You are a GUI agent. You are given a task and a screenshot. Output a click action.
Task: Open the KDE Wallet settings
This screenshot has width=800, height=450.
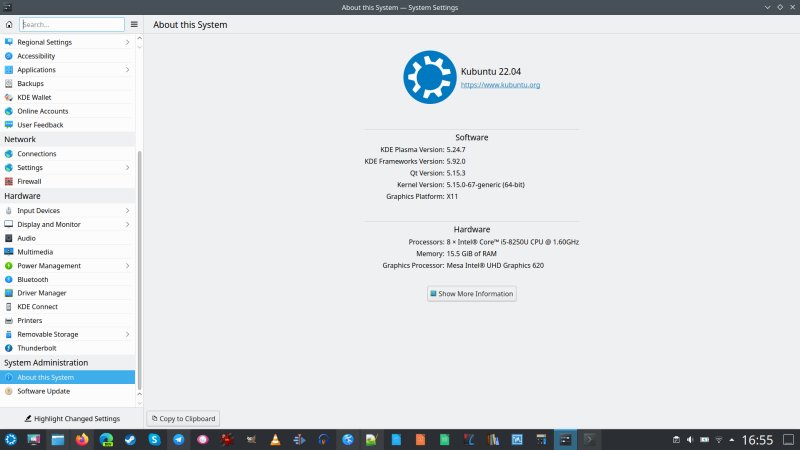tap(67, 97)
